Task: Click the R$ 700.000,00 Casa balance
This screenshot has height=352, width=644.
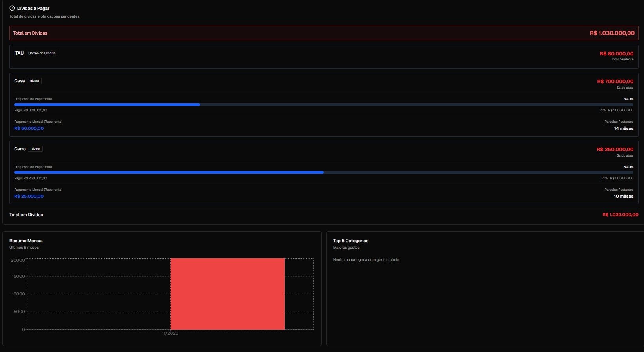Action: [x=615, y=81]
